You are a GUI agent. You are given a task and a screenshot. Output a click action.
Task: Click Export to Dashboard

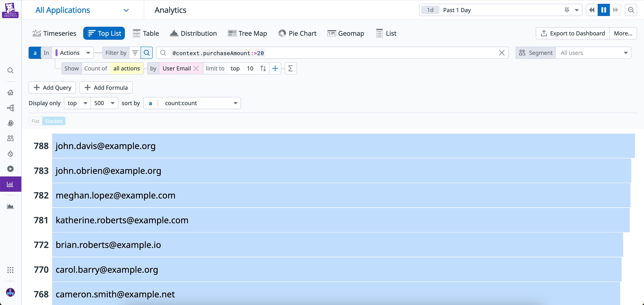coord(573,33)
